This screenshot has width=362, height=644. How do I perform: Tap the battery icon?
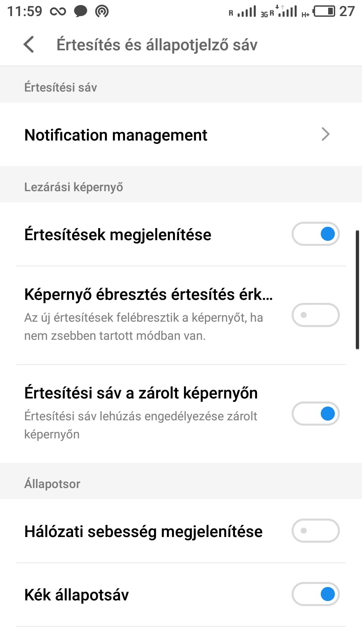point(324,11)
